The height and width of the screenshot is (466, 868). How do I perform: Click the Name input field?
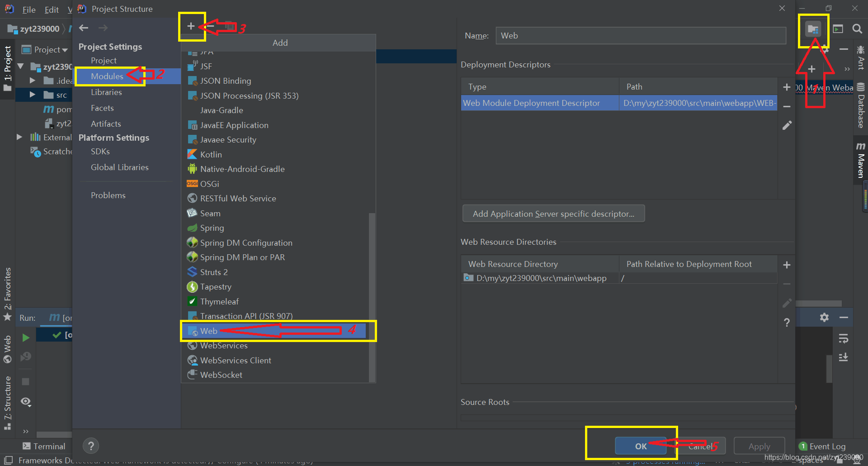pos(641,35)
